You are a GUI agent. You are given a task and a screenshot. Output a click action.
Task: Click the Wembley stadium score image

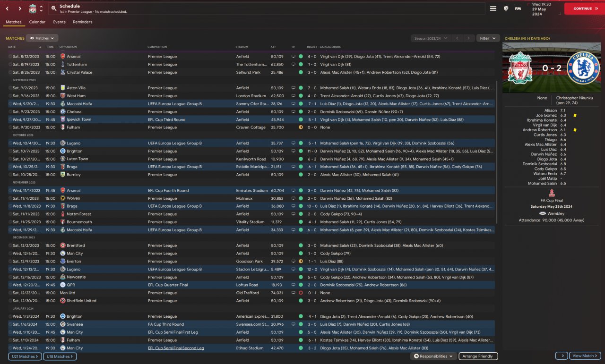click(x=552, y=68)
